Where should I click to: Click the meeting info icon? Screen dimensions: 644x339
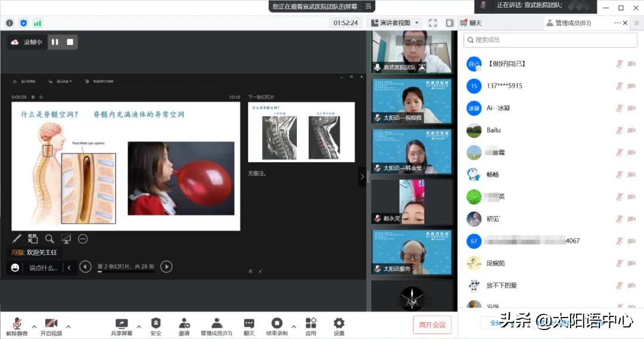[x=10, y=23]
